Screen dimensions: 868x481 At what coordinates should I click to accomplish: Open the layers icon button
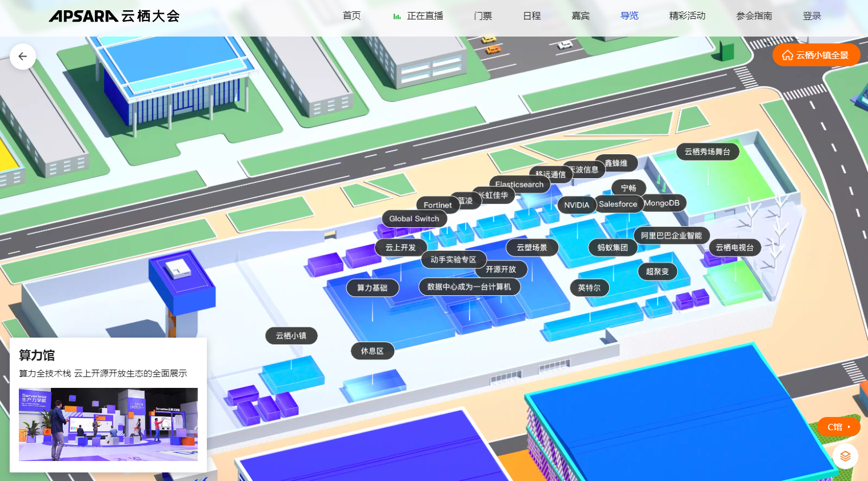(x=845, y=456)
